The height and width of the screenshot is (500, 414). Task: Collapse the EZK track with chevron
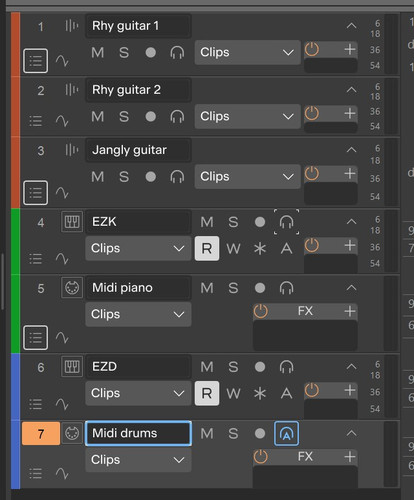click(351, 222)
